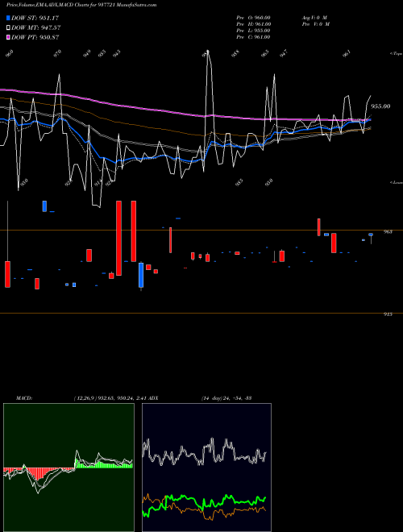Open the MACD histogram panel
The height and width of the screenshot is (532, 403).
69,468
